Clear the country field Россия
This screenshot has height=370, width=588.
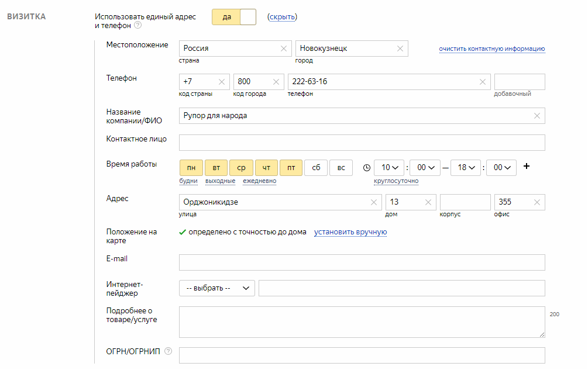(x=284, y=49)
